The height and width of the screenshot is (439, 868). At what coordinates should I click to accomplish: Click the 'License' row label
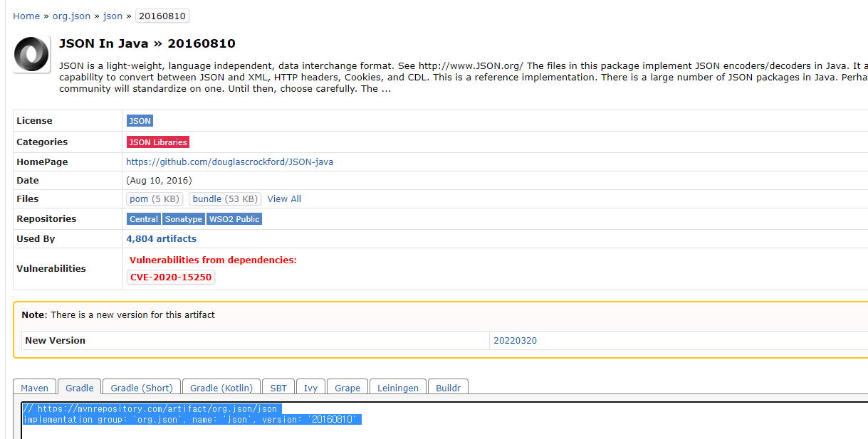pos(34,121)
